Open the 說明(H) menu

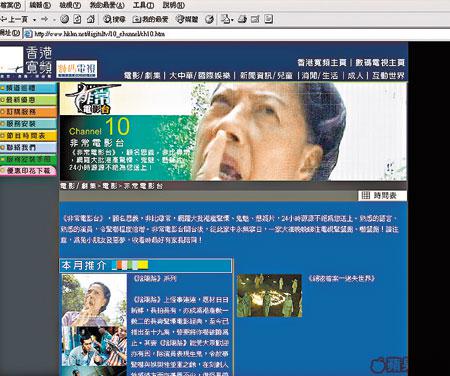(x=174, y=5)
